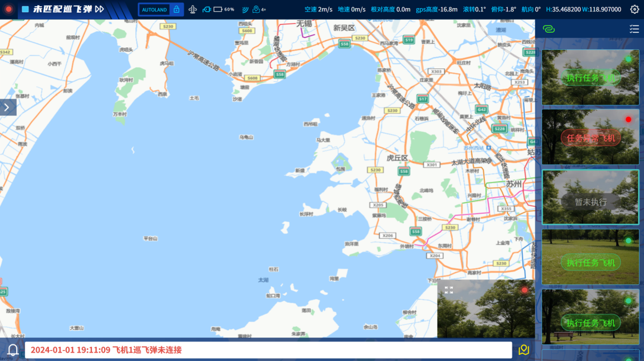
Task: Toggle the AUTOLAND lock
Action: click(176, 9)
